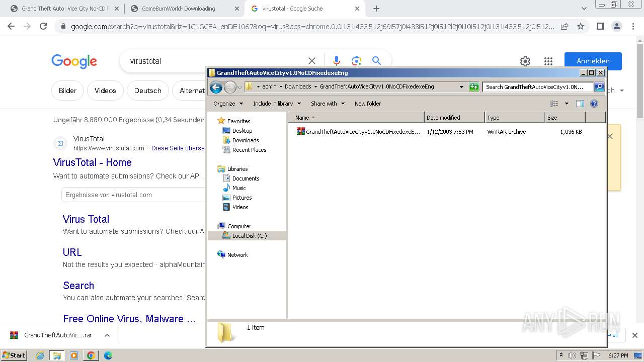Open Explorer help question mark icon

click(x=594, y=104)
